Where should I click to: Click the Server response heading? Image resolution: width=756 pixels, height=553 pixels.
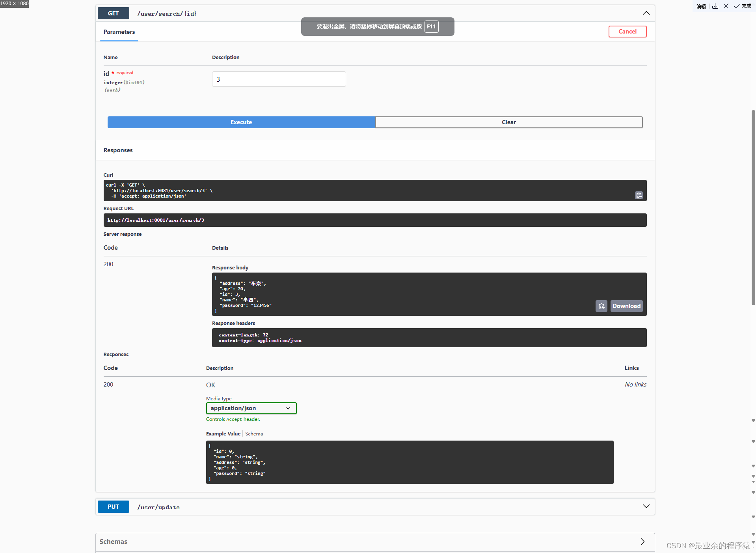pos(123,234)
